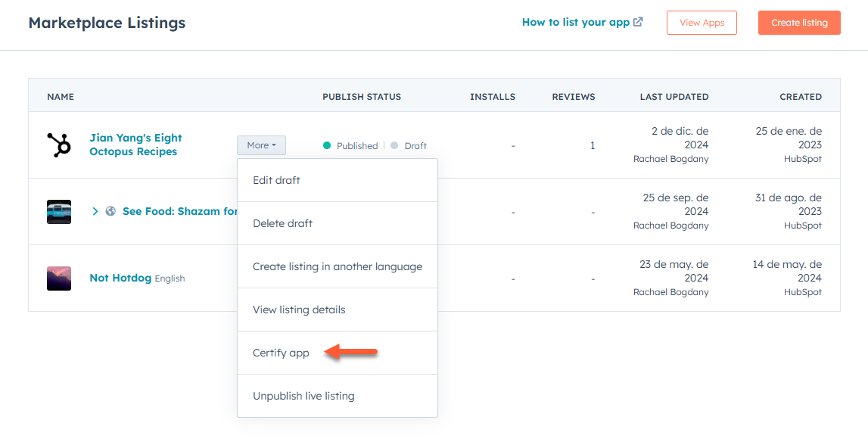The width and height of the screenshot is (868, 445).
Task: Open Jian Yang's Eight Octopus Recipes listing
Action: click(135, 145)
